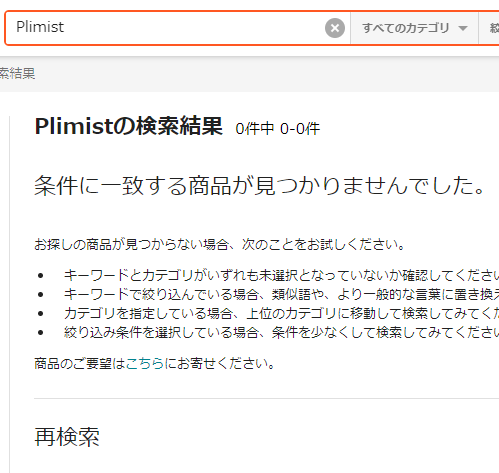Clear the search box with the X icon
The image size is (499, 473).
point(335,28)
